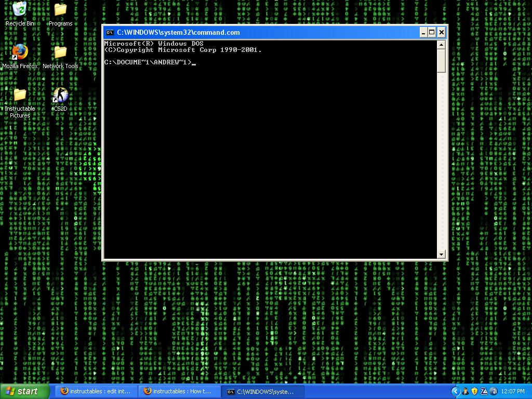Viewport: 532px width, 399px height.
Task: Click the command window scroll down arrow
Action: tap(441, 254)
